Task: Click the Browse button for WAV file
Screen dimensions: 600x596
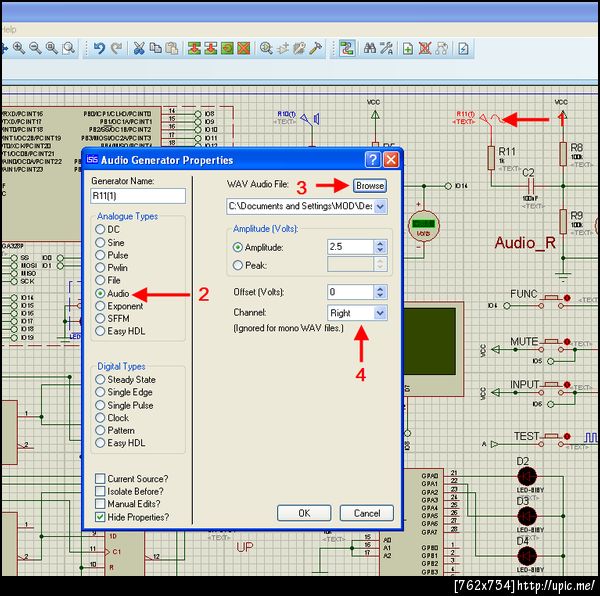Action: point(370,186)
